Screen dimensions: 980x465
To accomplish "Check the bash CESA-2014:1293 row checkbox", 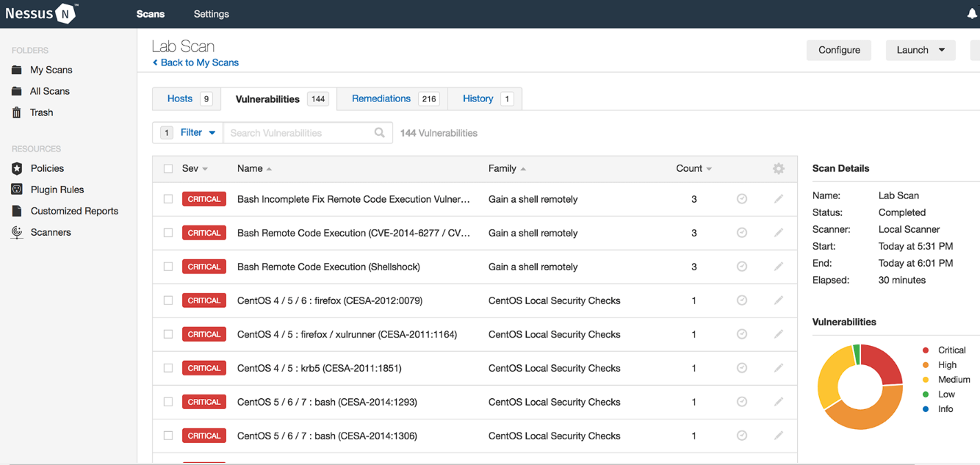I will 168,402.
